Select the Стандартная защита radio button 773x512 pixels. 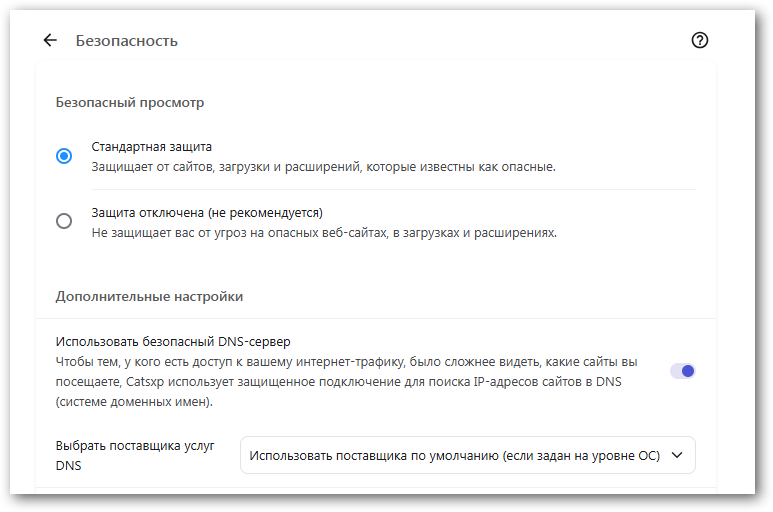tap(64, 156)
